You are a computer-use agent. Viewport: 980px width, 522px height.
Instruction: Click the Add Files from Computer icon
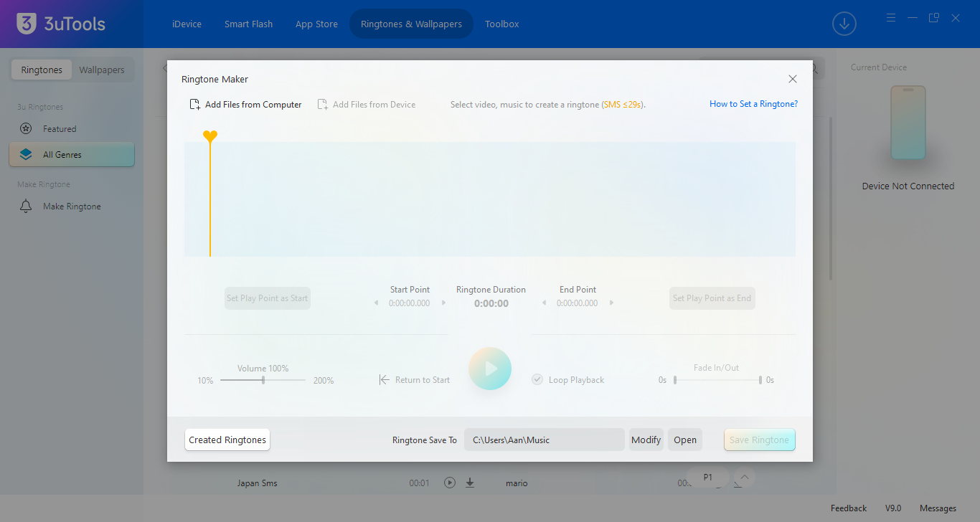[x=194, y=105]
